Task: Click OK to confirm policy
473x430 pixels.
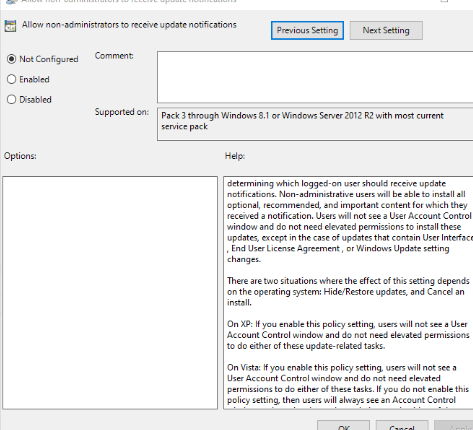Action: (x=343, y=426)
